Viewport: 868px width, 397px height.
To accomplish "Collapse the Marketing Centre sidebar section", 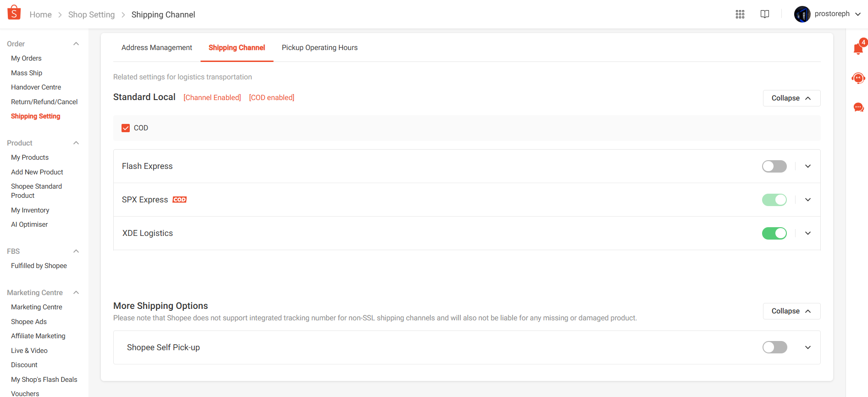I will point(76,293).
